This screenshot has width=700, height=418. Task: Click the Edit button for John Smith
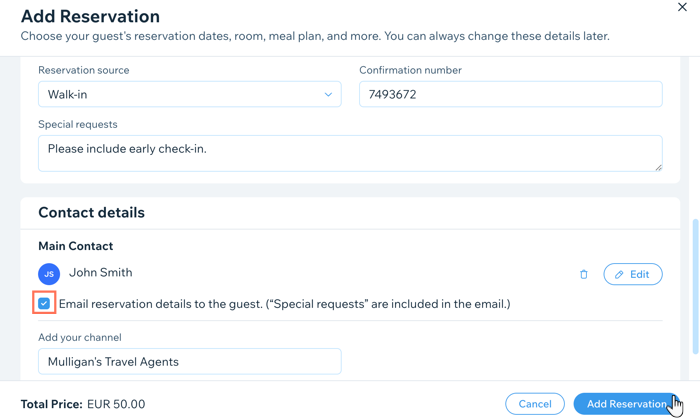(633, 274)
